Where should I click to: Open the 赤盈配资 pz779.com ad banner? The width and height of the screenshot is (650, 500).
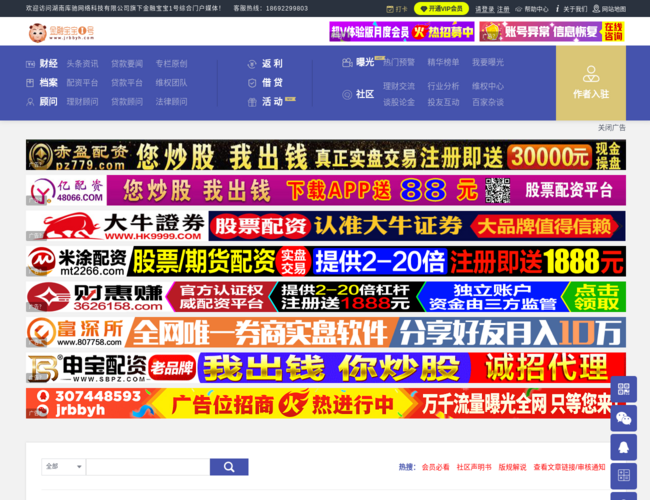(326, 155)
